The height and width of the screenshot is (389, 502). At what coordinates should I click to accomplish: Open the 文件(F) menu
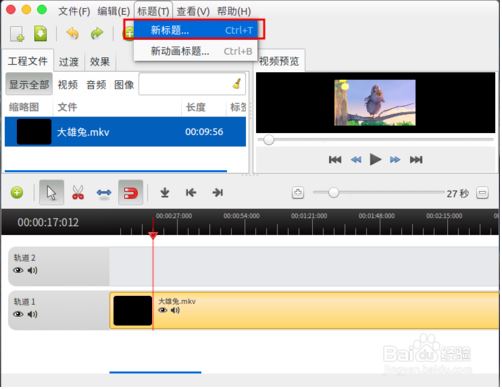point(74,11)
